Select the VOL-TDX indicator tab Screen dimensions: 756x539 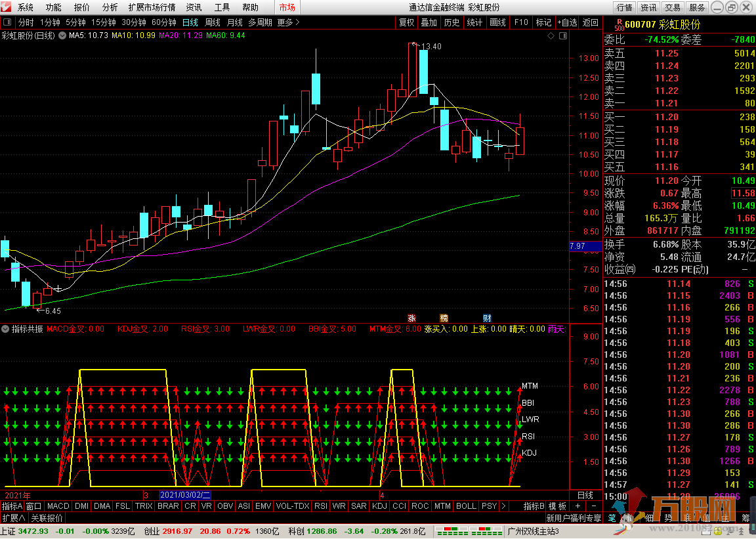pos(293,506)
